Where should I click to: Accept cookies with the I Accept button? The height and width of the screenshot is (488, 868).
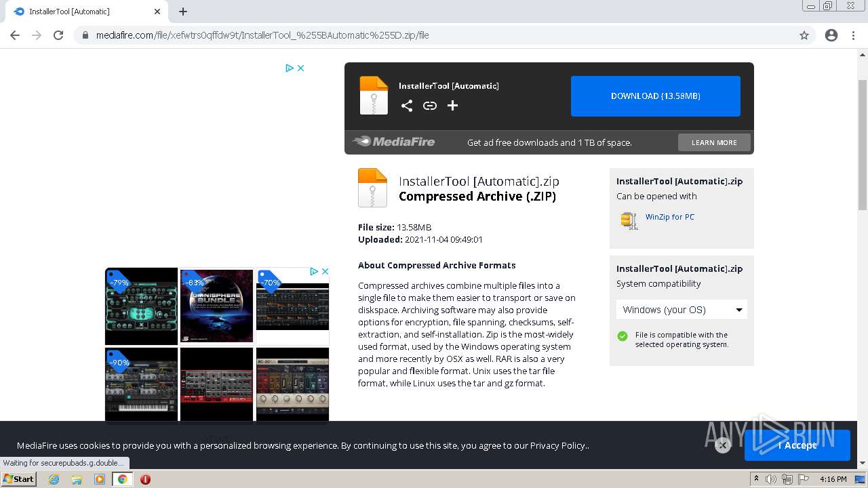point(797,445)
